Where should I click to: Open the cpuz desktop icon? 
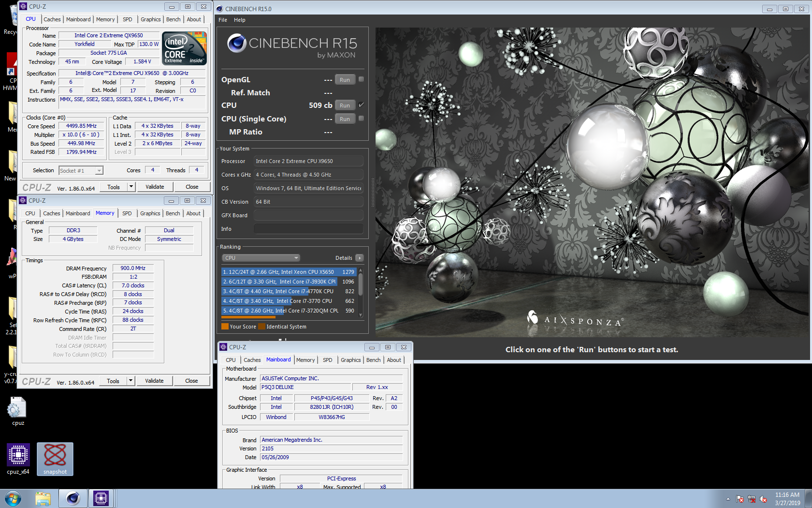(18, 411)
